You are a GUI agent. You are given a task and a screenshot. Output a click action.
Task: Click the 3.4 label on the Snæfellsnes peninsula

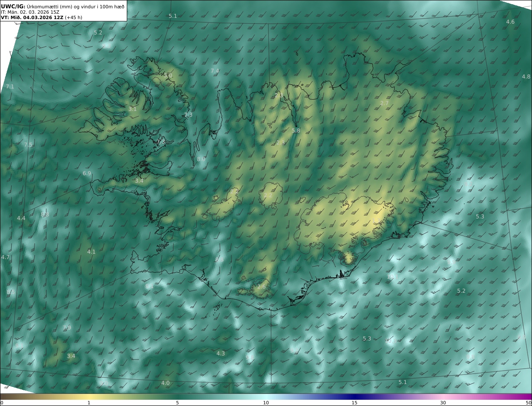coord(139,181)
